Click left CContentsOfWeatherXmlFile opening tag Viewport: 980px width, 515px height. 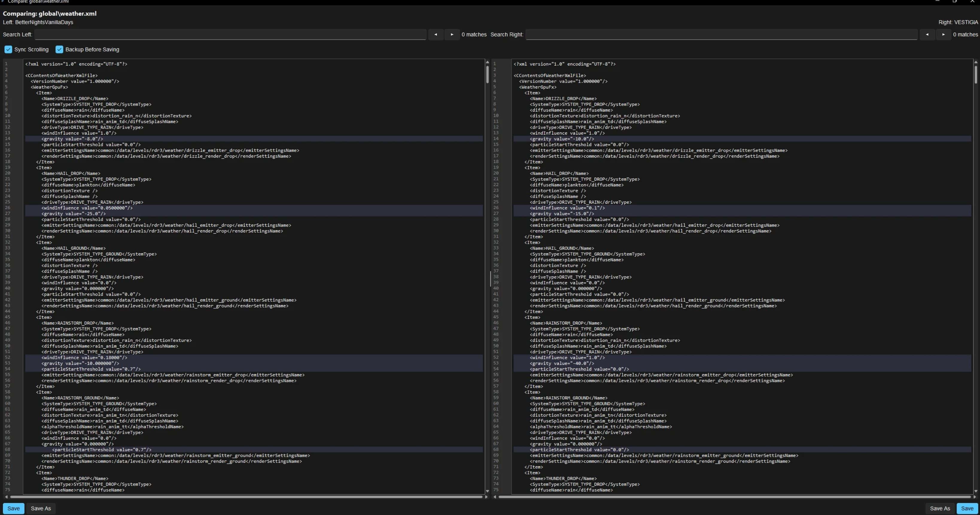pos(61,75)
